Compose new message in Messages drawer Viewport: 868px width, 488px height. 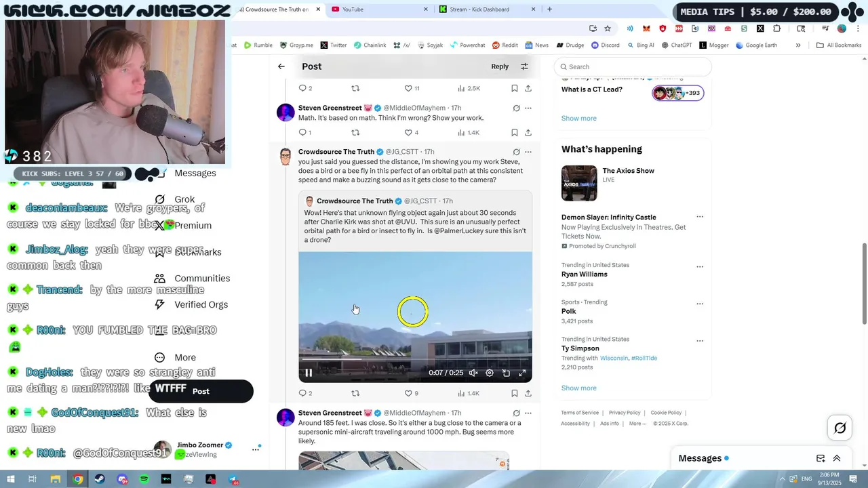[x=821, y=458]
